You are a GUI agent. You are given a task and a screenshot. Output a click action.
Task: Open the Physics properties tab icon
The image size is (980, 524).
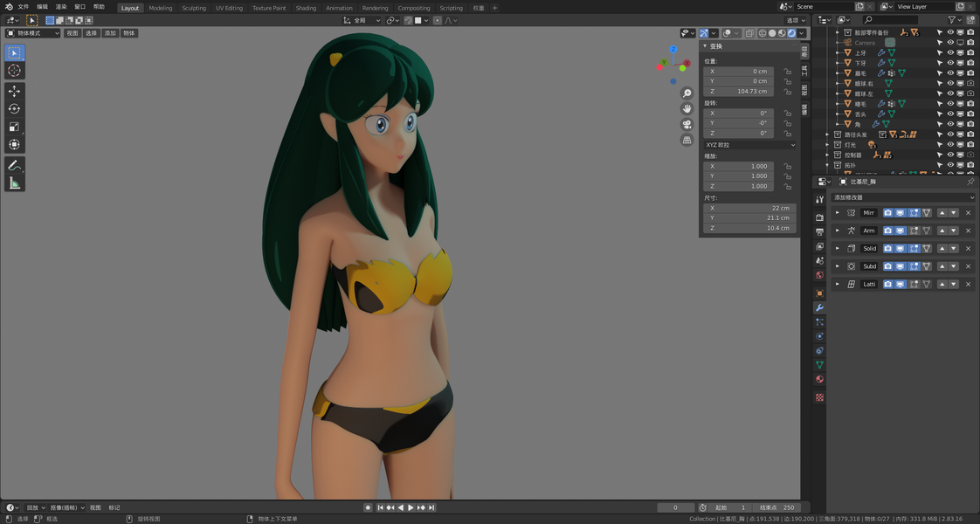tap(819, 336)
